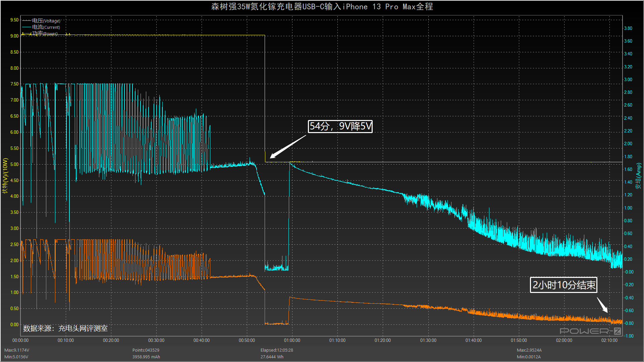Click the 01:30:00 time axis label
Screen dimensions: 644x362
(428, 340)
